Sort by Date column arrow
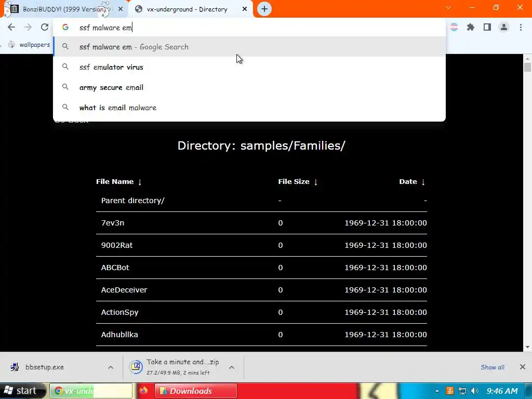 (x=423, y=182)
